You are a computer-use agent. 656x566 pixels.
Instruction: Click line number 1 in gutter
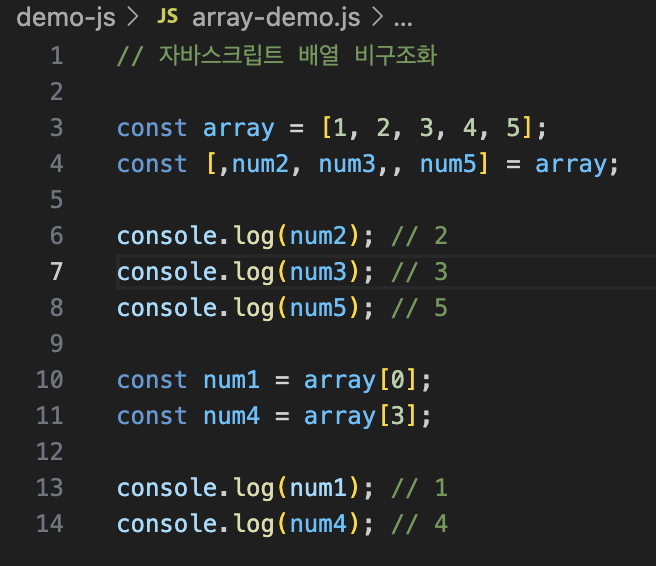56,56
